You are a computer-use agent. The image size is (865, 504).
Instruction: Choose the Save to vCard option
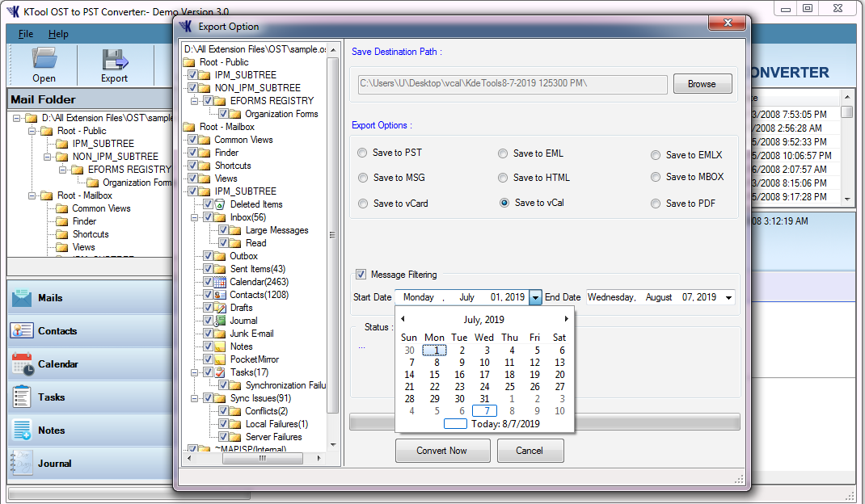pos(363,204)
